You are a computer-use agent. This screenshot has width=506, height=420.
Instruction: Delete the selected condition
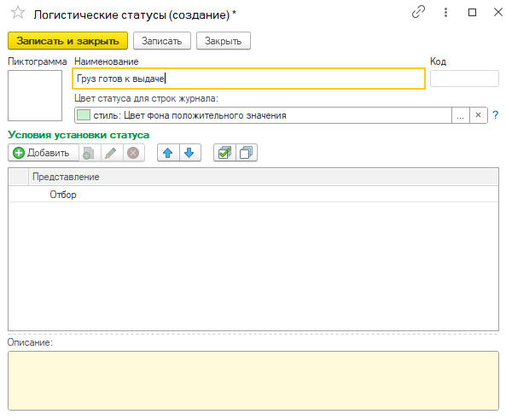coord(133,152)
